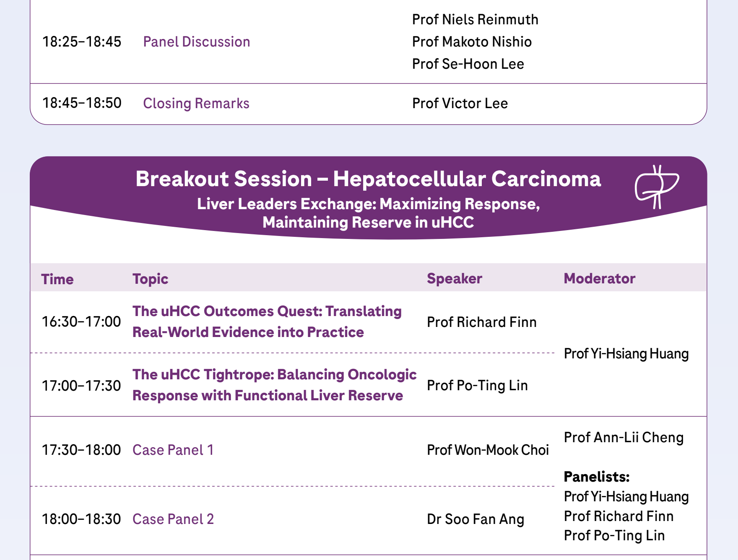The width and height of the screenshot is (738, 560).
Task: Click the Topic column header
Action: [x=151, y=279]
